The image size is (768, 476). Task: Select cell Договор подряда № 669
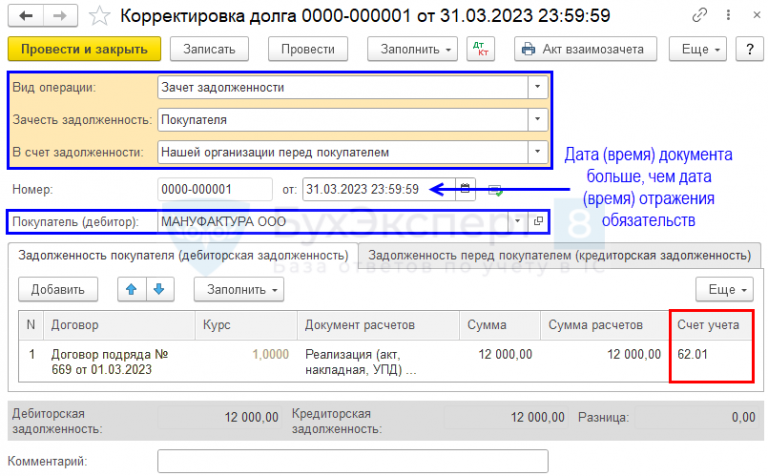click(120, 361)
